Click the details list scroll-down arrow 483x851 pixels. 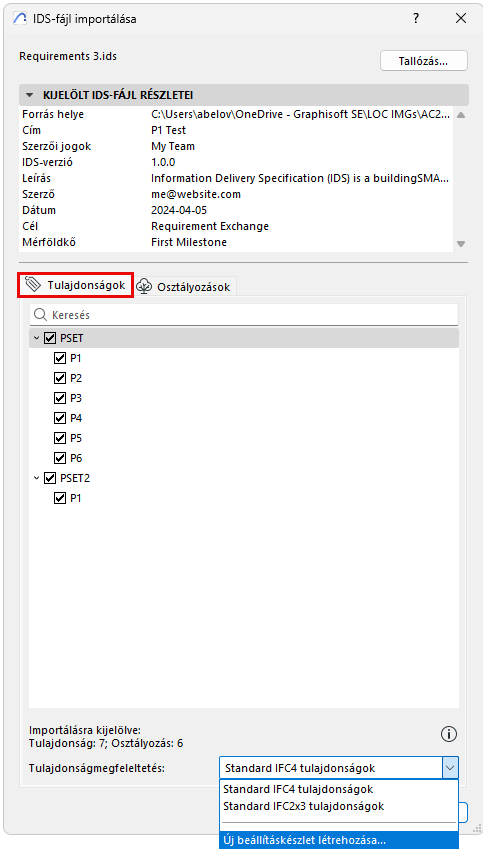[461, 244]
